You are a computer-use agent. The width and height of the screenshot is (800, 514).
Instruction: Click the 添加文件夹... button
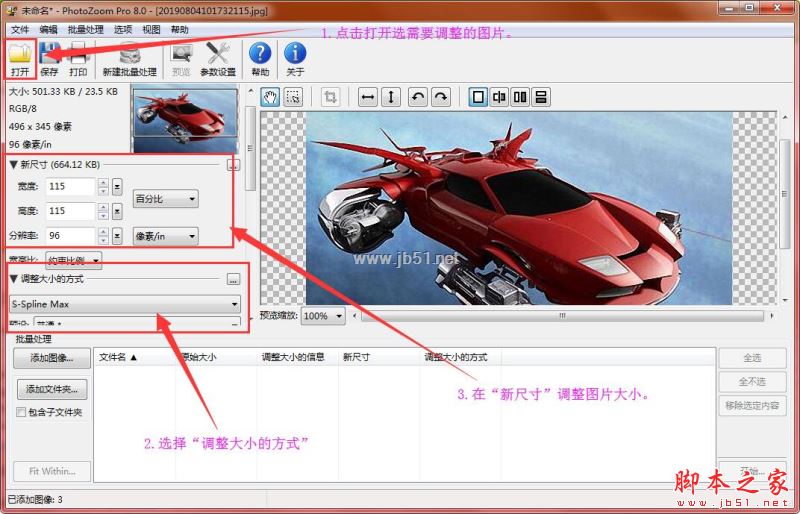[x=52, y=389]
